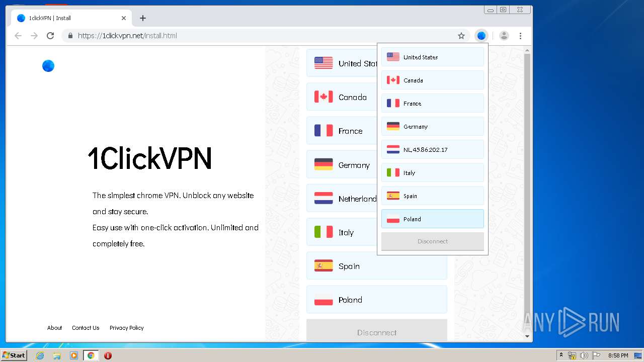
Task: Select Poland in the extension popup
Action: click(433, 219)
